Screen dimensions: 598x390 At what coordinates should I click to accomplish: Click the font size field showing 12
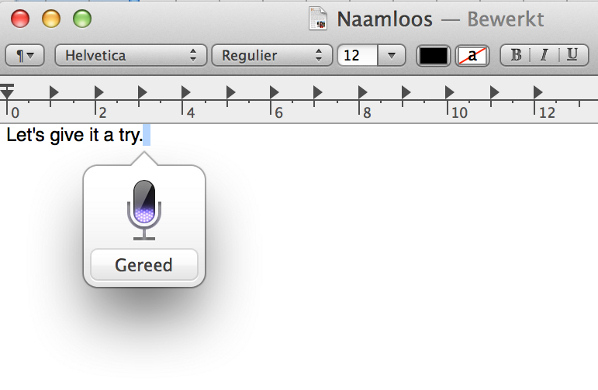(357, 56)
